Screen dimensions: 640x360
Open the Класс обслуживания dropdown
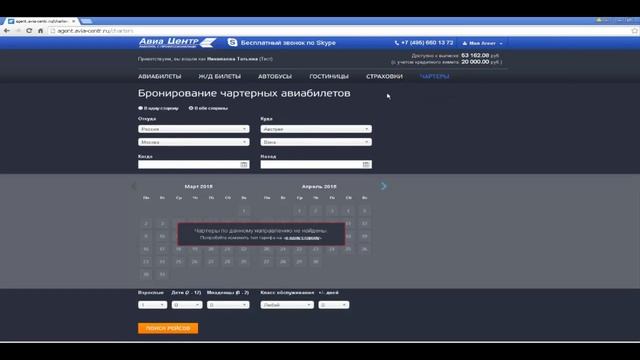click(x=287, y=305)
